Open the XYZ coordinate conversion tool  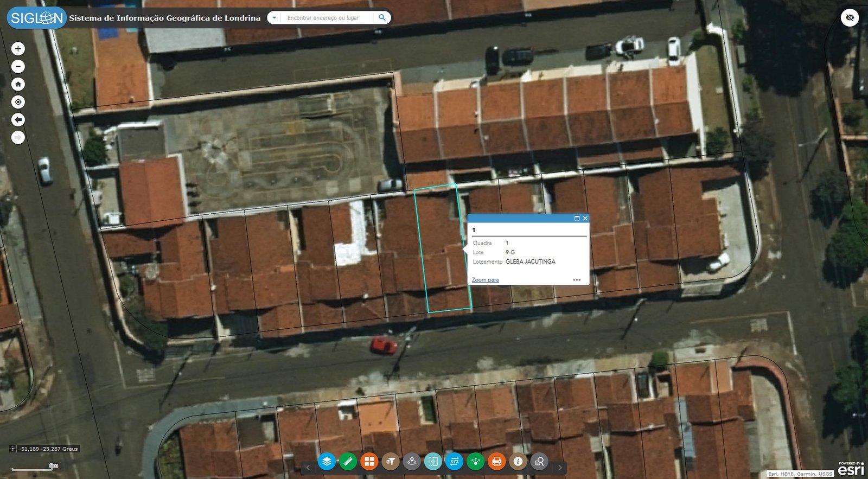454,462
